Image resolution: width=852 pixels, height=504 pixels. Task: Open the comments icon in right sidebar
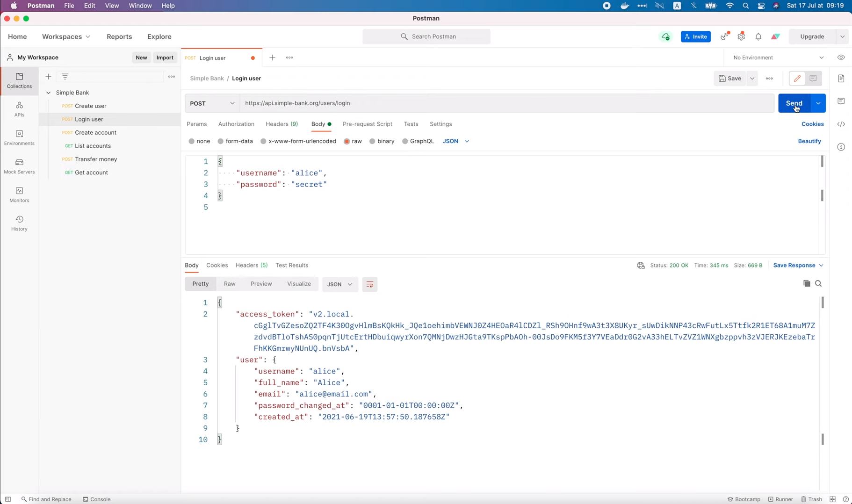[x=841, y=101]
